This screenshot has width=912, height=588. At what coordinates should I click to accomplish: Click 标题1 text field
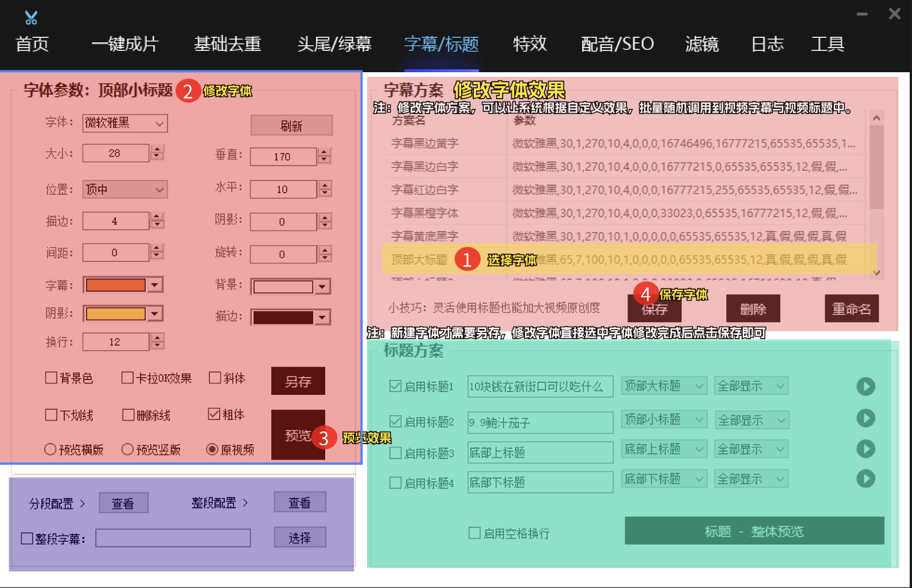tap(540, 387)
